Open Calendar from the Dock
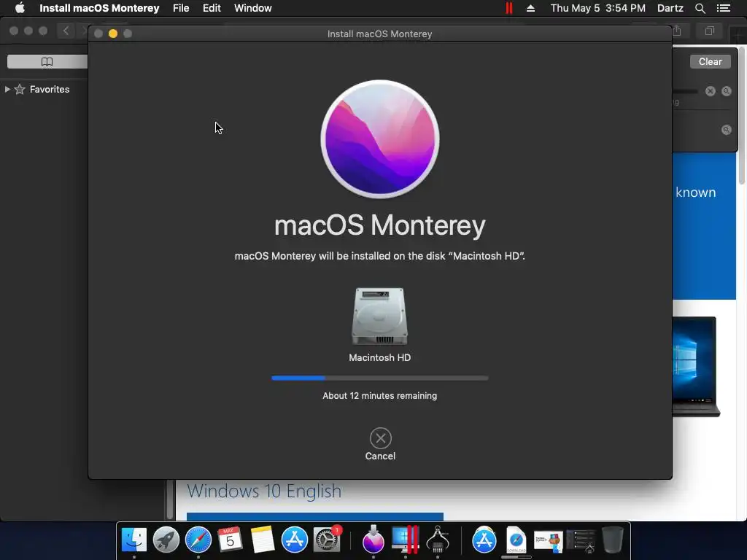This screenshot has width=747, height=560. point(230,540)
